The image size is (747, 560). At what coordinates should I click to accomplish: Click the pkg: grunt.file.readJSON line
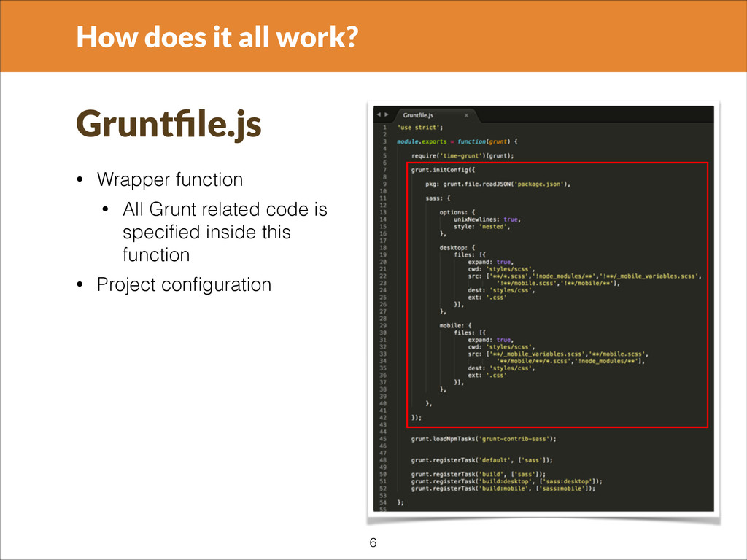[498, 184]
